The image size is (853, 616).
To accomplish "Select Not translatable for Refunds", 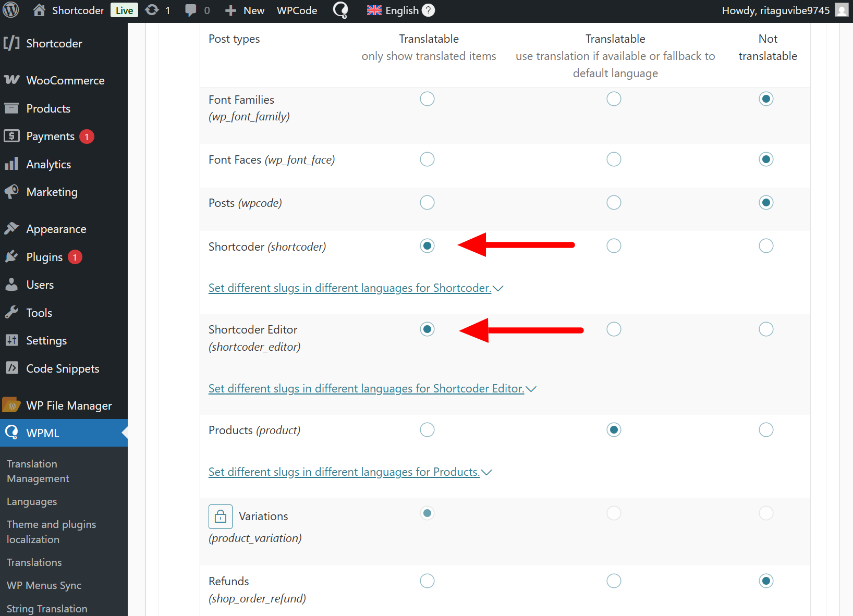I will click(x=766, y=581).
